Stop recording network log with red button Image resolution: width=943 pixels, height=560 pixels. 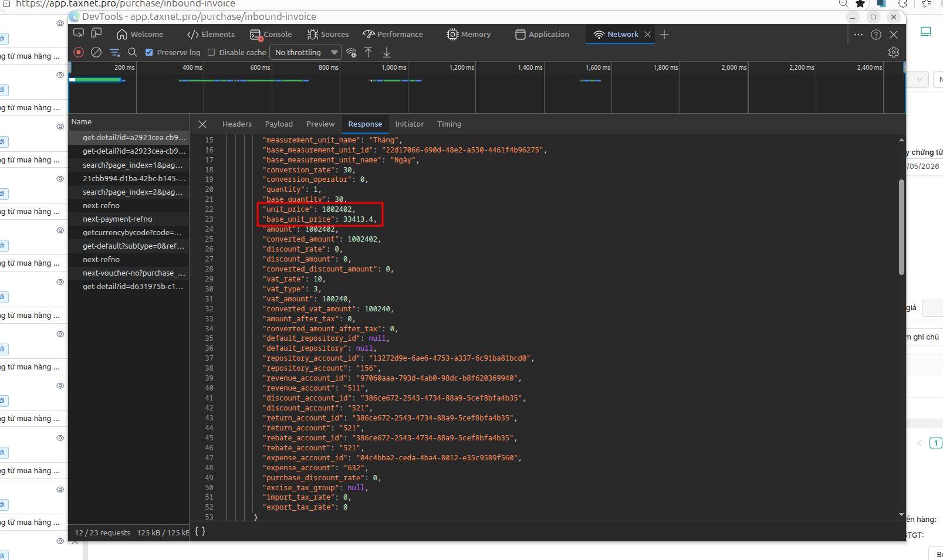(x=79, y=52)
